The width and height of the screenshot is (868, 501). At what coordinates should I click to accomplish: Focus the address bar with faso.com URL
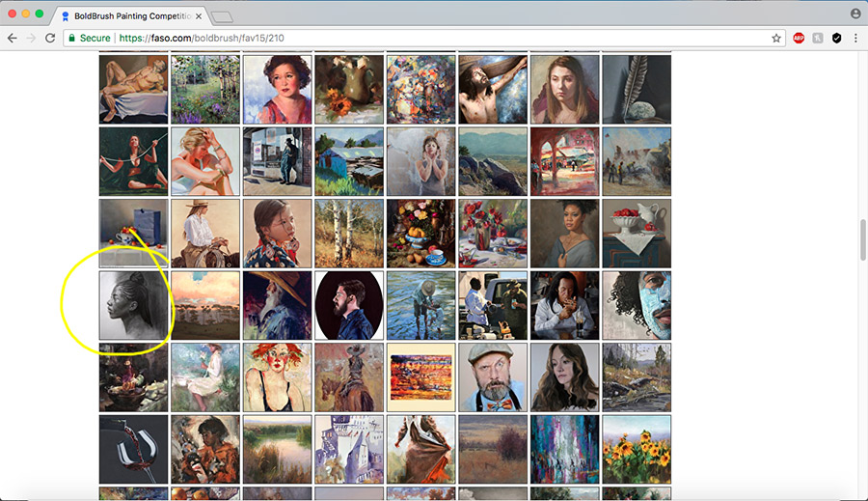(x=424, y=39)
